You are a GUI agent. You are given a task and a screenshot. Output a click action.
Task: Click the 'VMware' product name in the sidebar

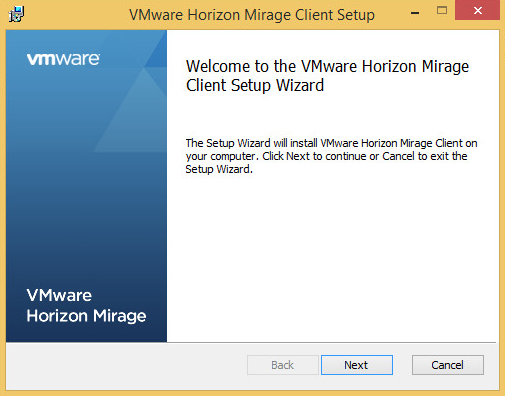coord(59,295)
